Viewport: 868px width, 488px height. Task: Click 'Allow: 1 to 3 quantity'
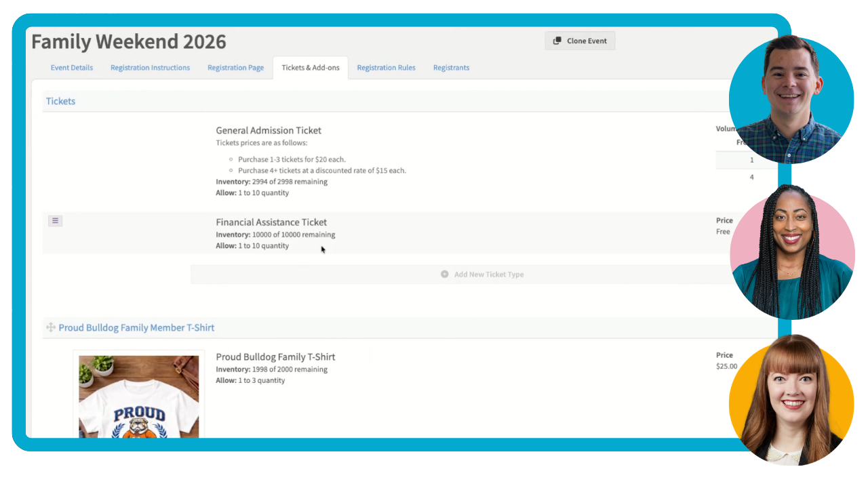click(250, 380)
